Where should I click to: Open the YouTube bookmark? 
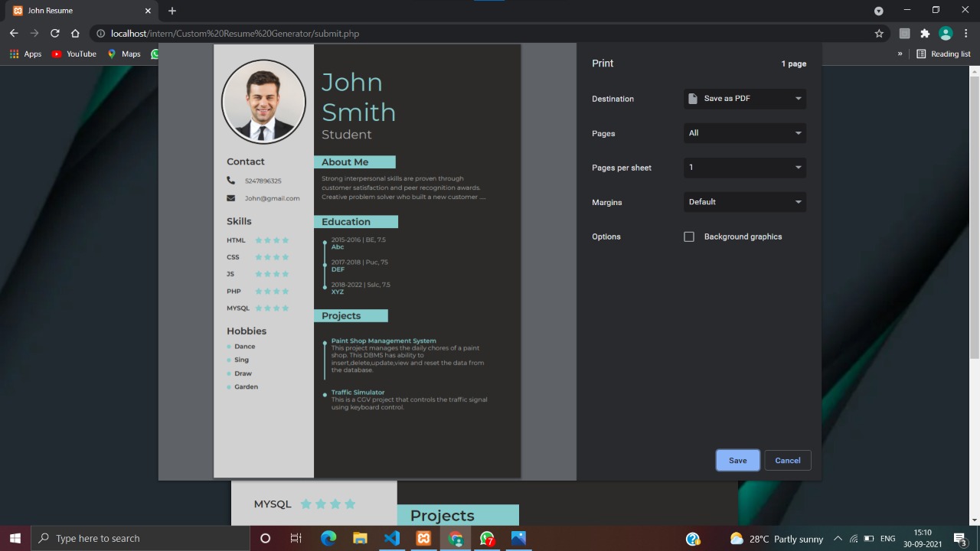[74, 54]
